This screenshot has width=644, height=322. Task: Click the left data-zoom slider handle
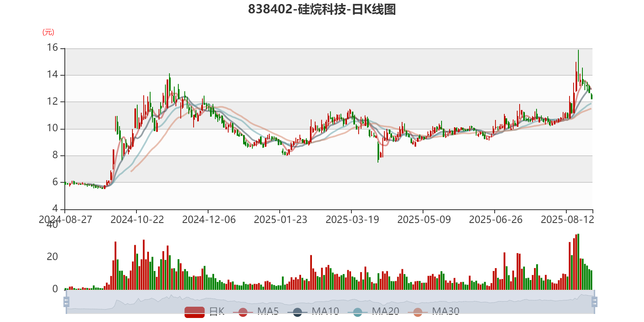[x=66, y=301]
